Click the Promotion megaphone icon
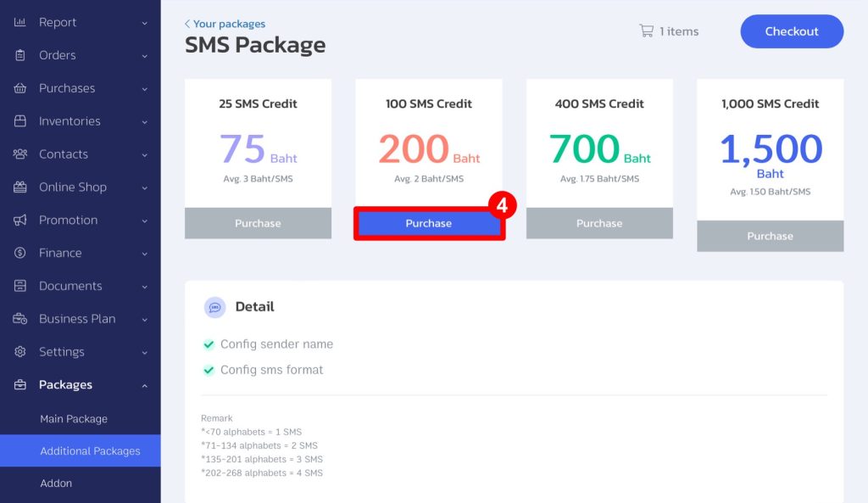868x503 pixels. pos(20,220)
